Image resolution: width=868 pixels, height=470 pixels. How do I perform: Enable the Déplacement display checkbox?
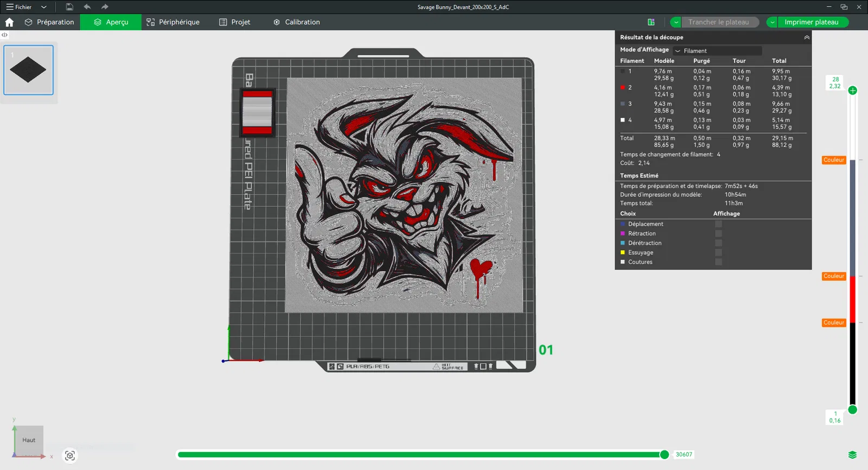pyautogui.click(x=718, y=224)
